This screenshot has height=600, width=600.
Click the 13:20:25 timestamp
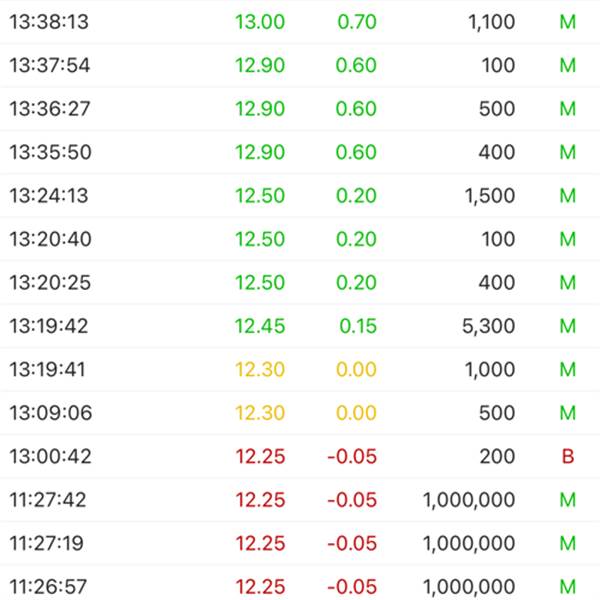[x=48, y=283]
